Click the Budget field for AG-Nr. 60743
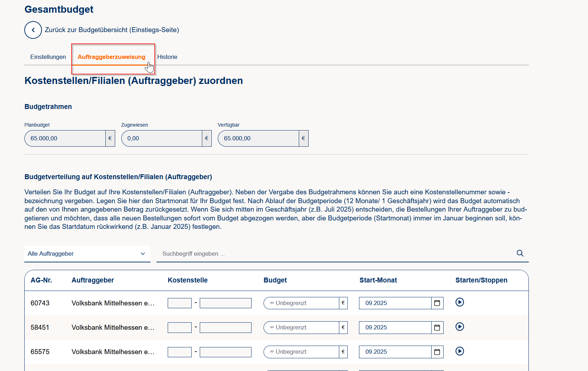Screen dimensions: 588x371 301,303
